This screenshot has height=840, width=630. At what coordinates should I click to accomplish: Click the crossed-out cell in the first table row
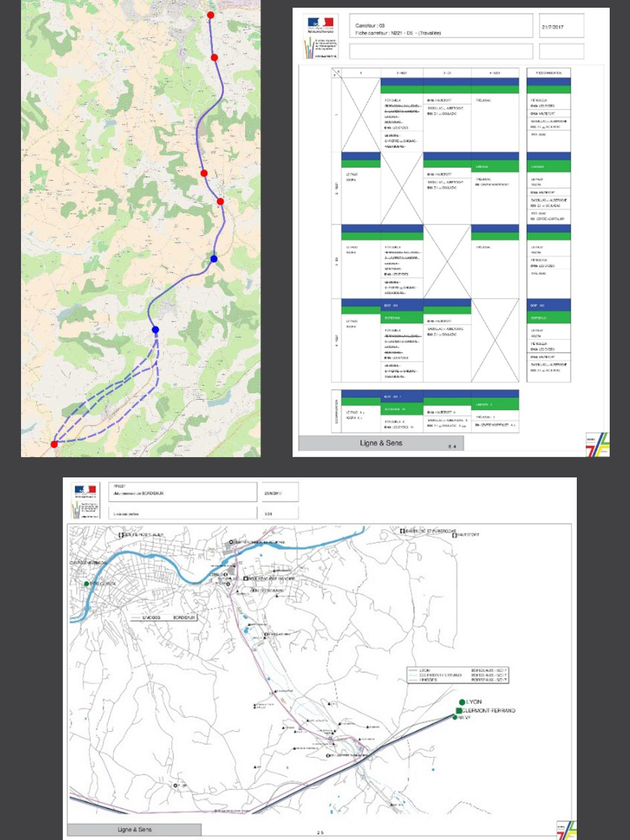(x=360, y=114)
